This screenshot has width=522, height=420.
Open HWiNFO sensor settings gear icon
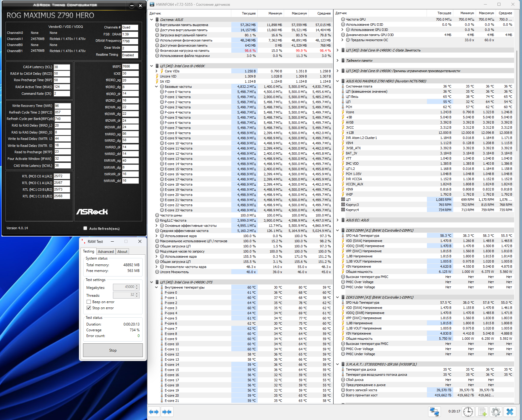click(496, 412)
